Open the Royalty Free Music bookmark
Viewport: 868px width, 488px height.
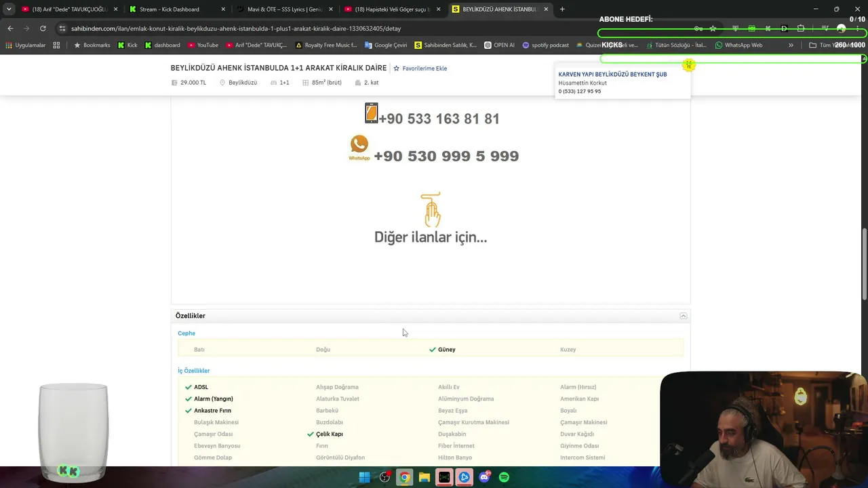[x=326, y=45]
